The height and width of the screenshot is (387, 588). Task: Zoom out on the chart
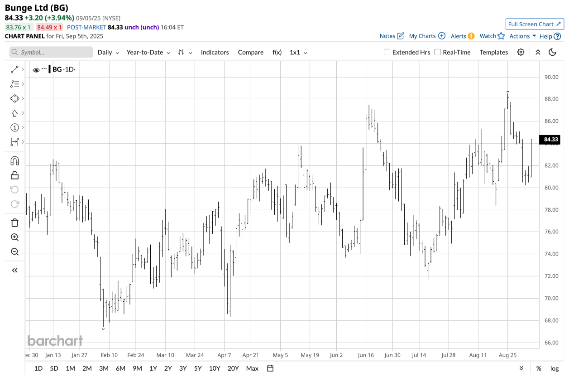pyautogui.click(x=14, y=252)
